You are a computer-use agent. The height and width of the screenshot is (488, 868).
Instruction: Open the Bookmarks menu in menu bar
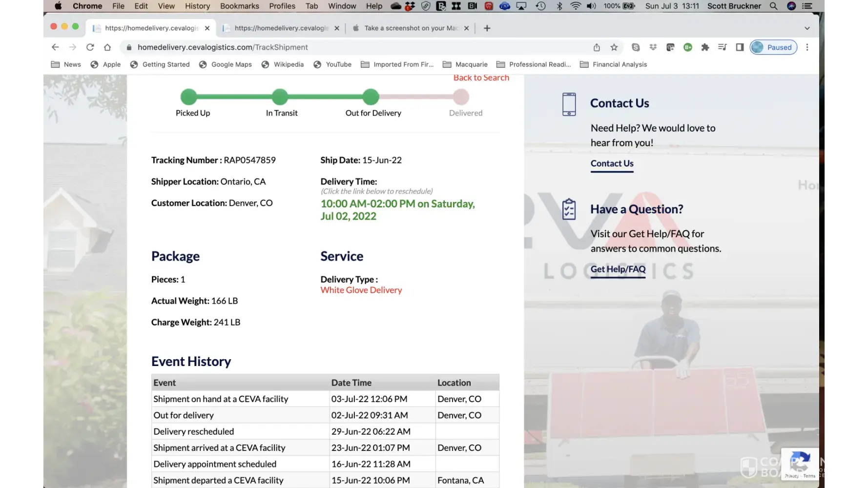point(239,6)
